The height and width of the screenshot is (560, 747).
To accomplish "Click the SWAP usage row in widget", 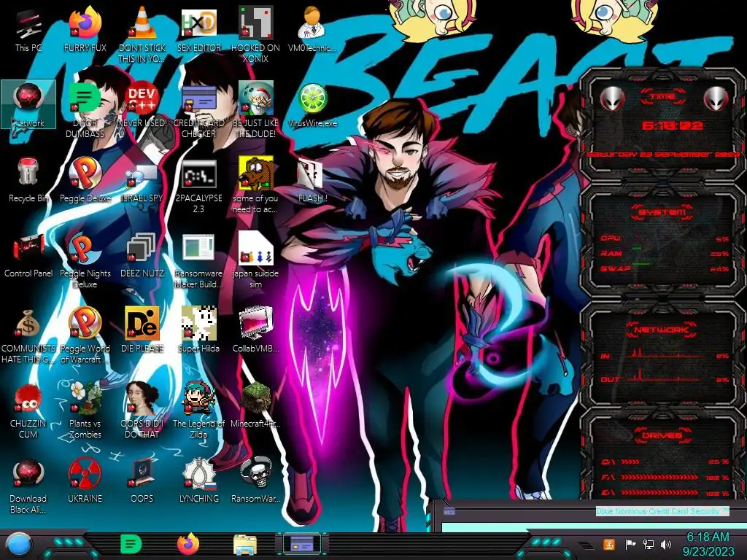I will tap(665, 268).
